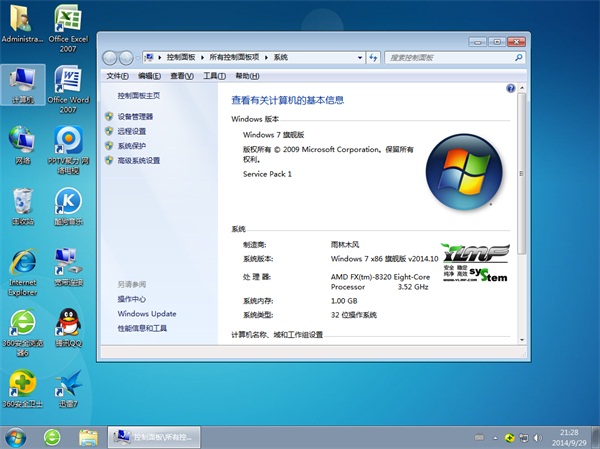
Task: Go to 控制面板主页 link
Action: [x=139, y=95]
